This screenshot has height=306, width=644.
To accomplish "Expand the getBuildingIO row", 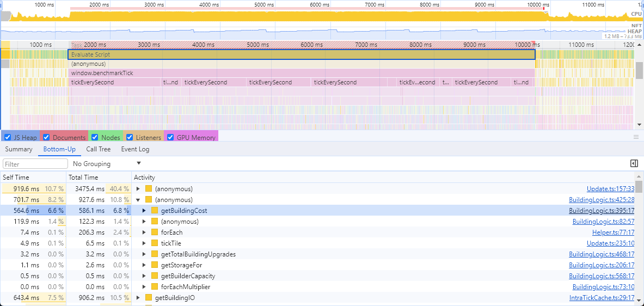I will tap(138, 298).
